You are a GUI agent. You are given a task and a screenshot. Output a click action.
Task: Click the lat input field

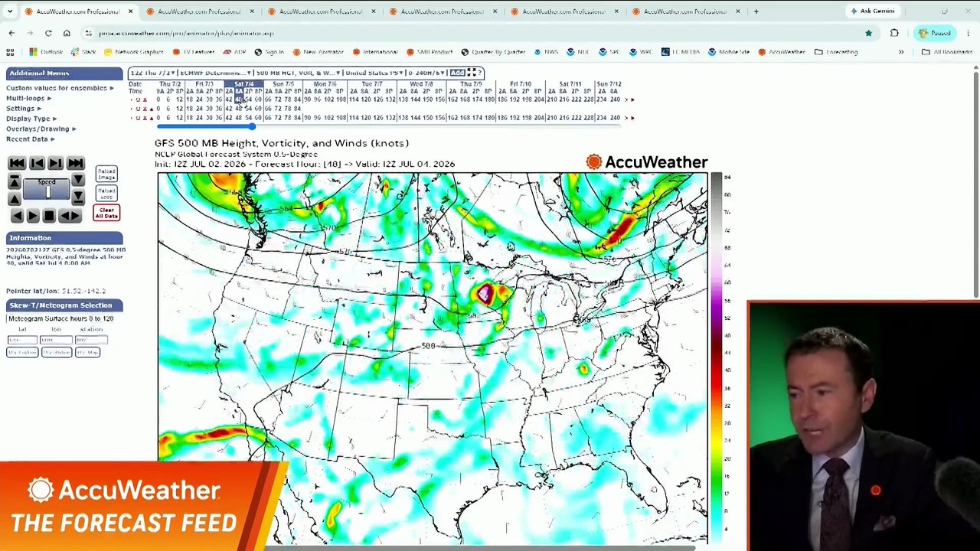click(x=22, y=340)
